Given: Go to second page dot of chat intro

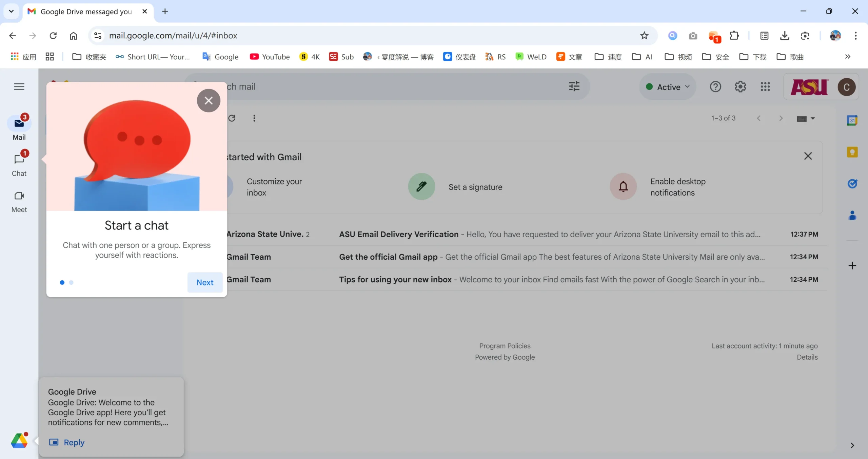Looking at the screenshot, I should (x=71, y=282).
